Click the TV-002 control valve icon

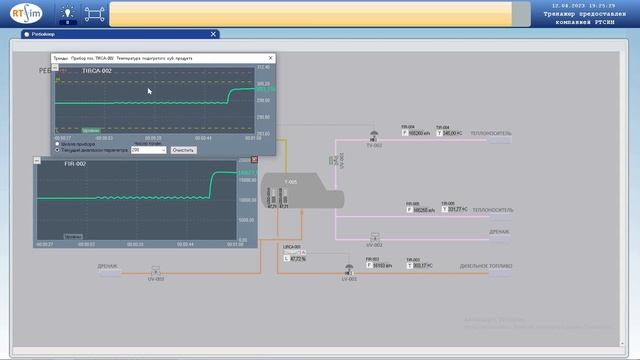click(373, 136)
